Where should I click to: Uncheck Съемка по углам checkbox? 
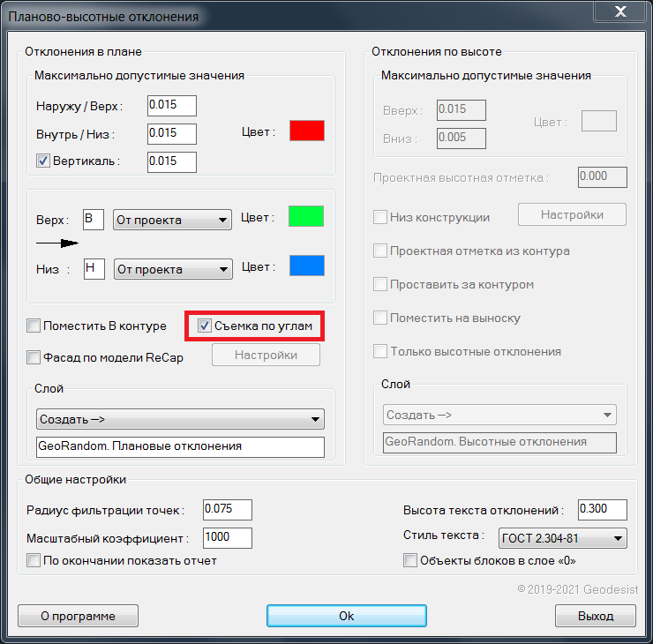[x=205, y=326]
